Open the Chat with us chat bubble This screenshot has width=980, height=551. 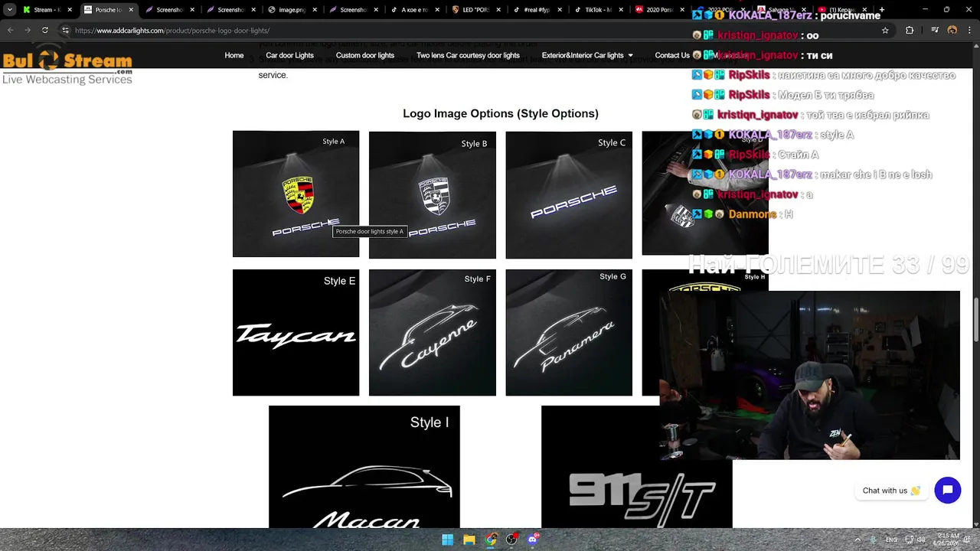click(947, 491)
